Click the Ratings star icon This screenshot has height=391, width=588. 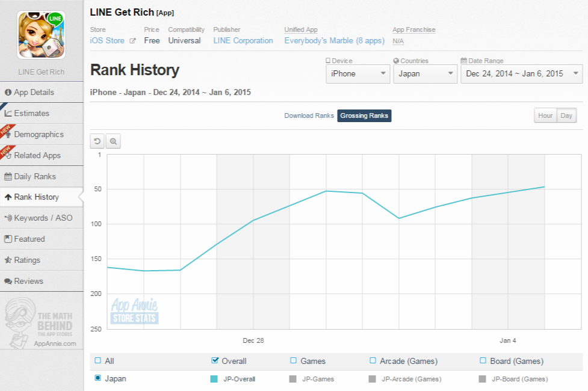tap(8, 260)
